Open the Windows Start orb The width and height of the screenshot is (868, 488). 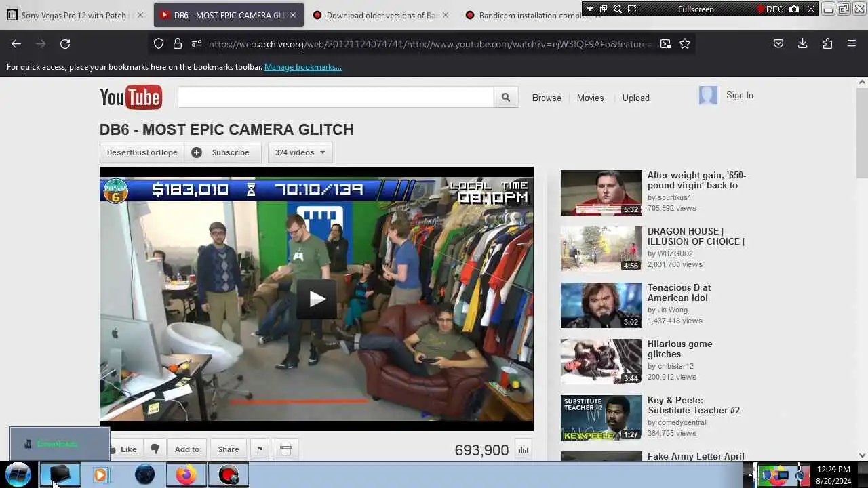click(18, 474)
